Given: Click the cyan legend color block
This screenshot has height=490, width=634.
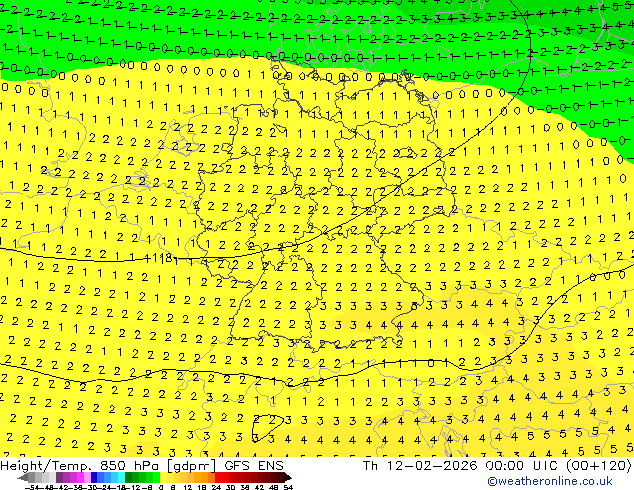Looking at the screenshot, I should click(122, 477).
